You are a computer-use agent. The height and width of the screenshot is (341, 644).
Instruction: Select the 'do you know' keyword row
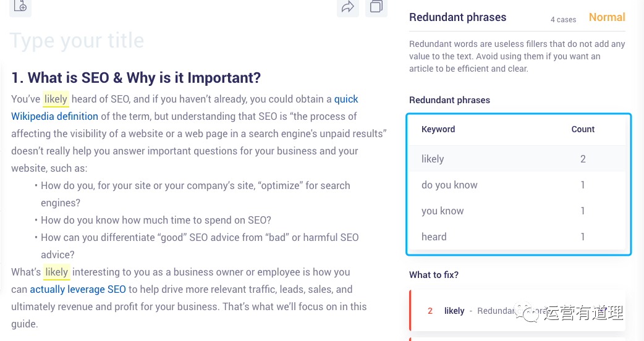pos(517,185)
